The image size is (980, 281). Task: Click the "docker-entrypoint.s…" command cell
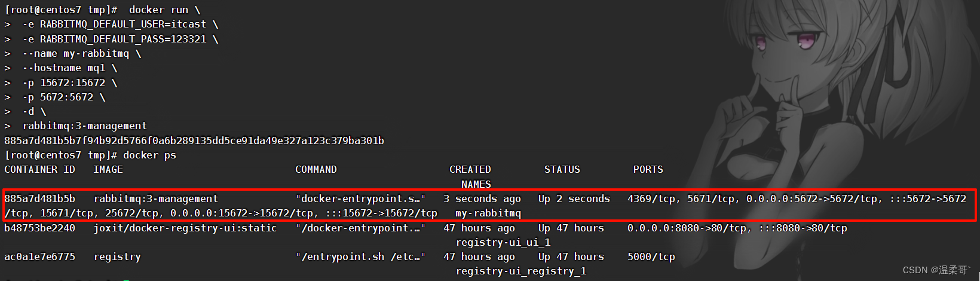[x=360, y=198]
